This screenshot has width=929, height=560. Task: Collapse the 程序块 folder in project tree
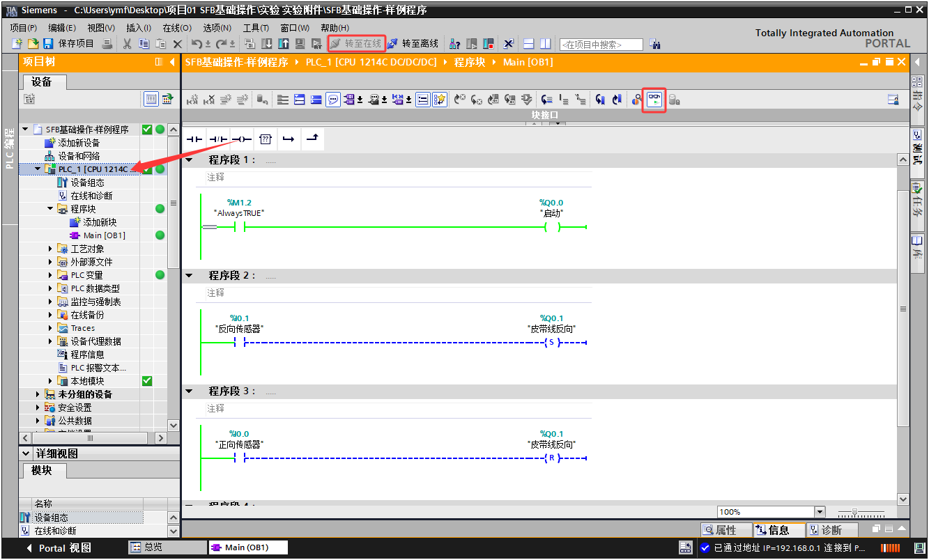[50, 209]
